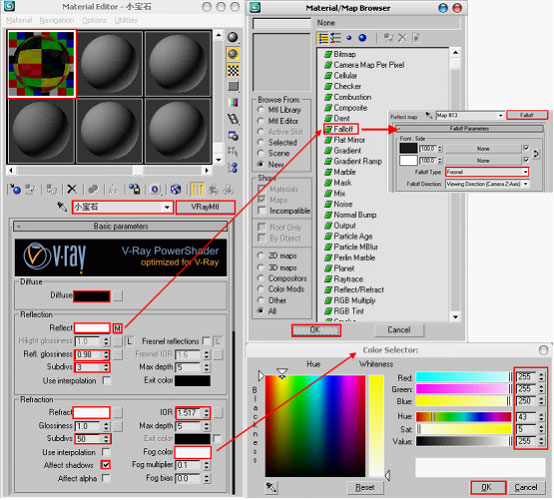Select Mtl Editor radio button
This screenshot has width=554, height=500.
260,121
